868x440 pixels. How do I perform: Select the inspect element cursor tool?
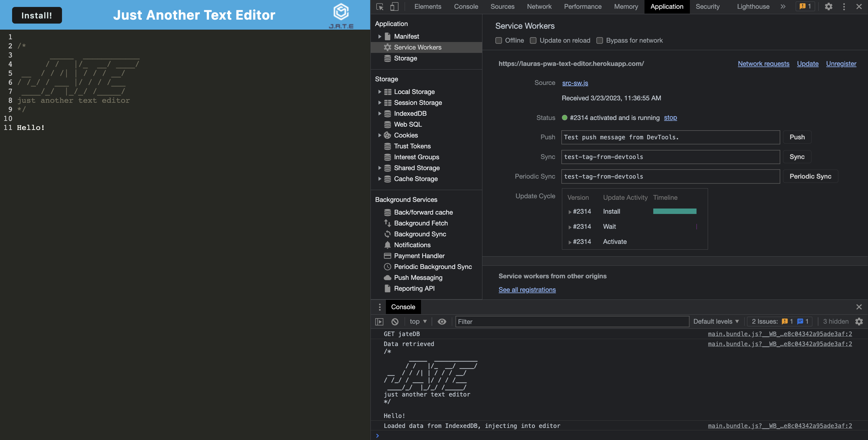tap(380, 6)
